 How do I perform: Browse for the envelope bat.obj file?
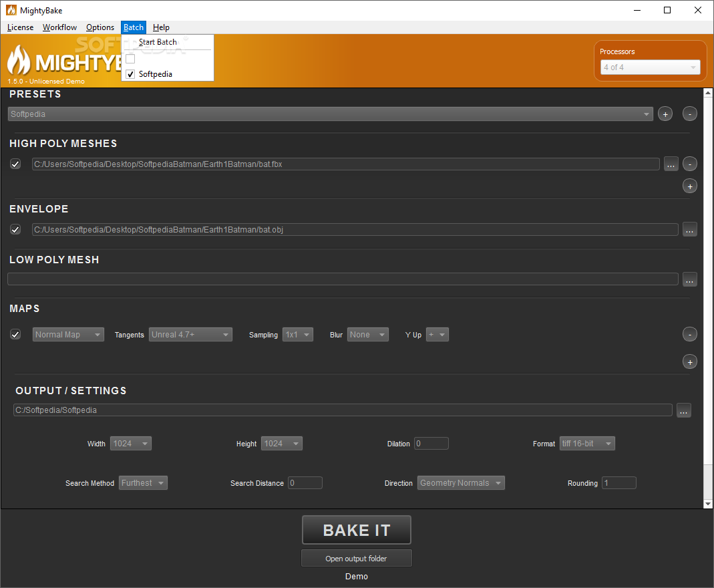click(x=689, y=230)
